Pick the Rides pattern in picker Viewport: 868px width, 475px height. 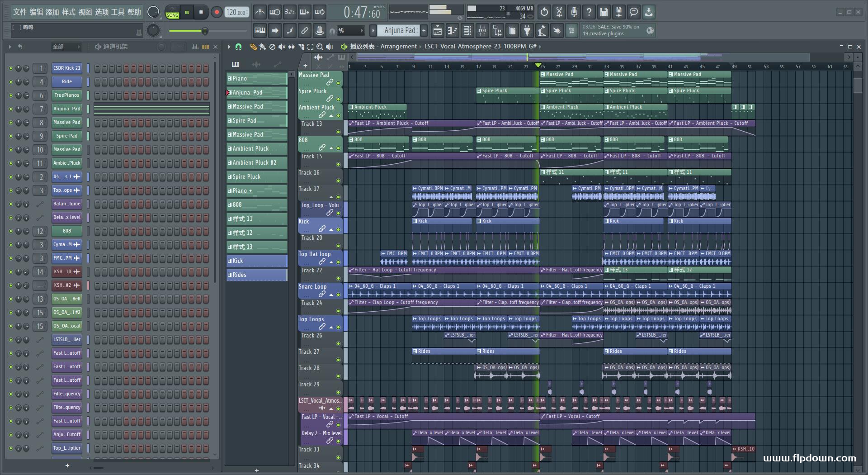(256, 275)
